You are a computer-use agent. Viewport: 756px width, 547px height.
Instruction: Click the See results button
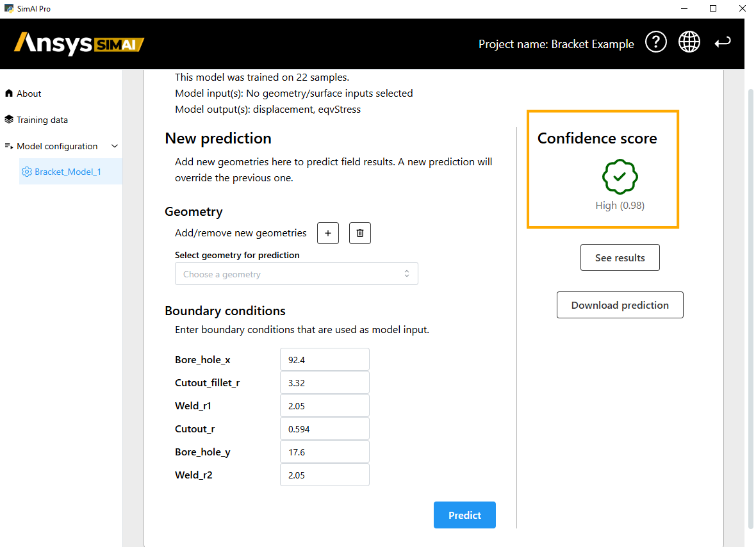pyautogui.click(x=620, y=257)
